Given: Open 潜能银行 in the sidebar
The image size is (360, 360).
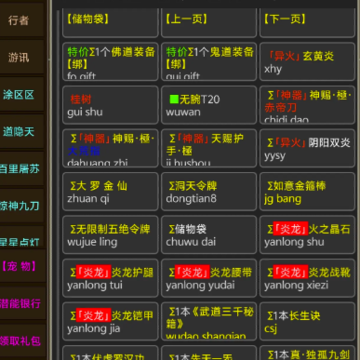Looking at the screenshot, I should click(22, 303).
